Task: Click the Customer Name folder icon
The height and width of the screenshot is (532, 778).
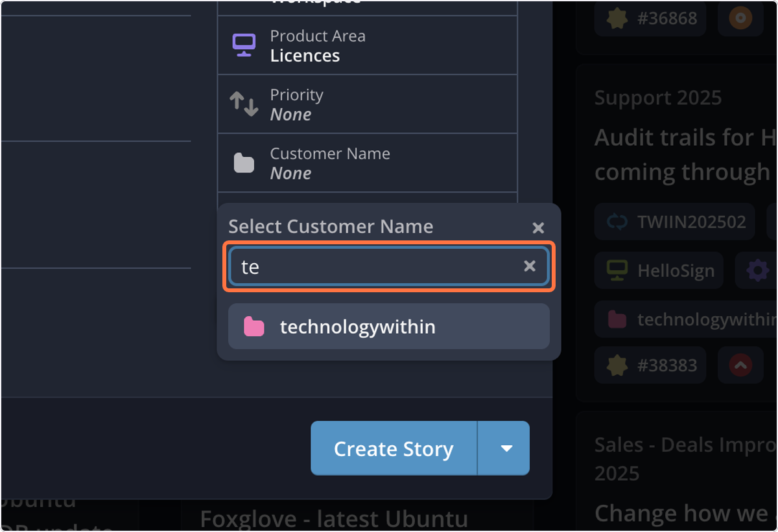Action: click(244, 163)
